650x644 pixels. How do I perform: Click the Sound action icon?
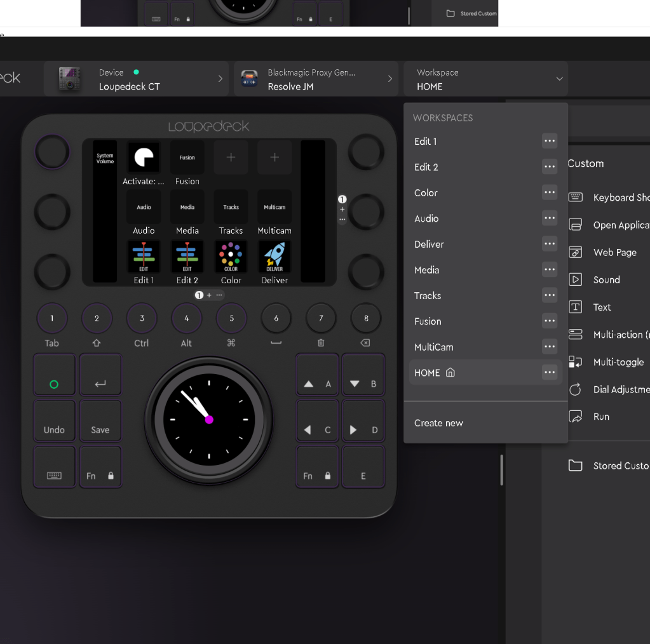pyautogui.click(x=575, y=279)
